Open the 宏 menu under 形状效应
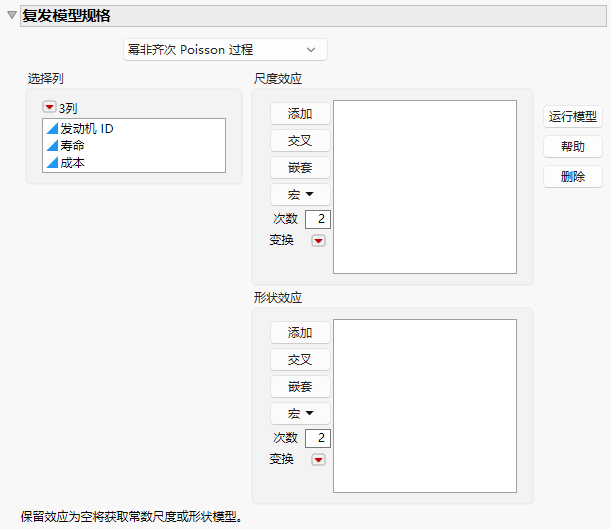Viewport: 611px width, 529px height. tap(300, 413)
